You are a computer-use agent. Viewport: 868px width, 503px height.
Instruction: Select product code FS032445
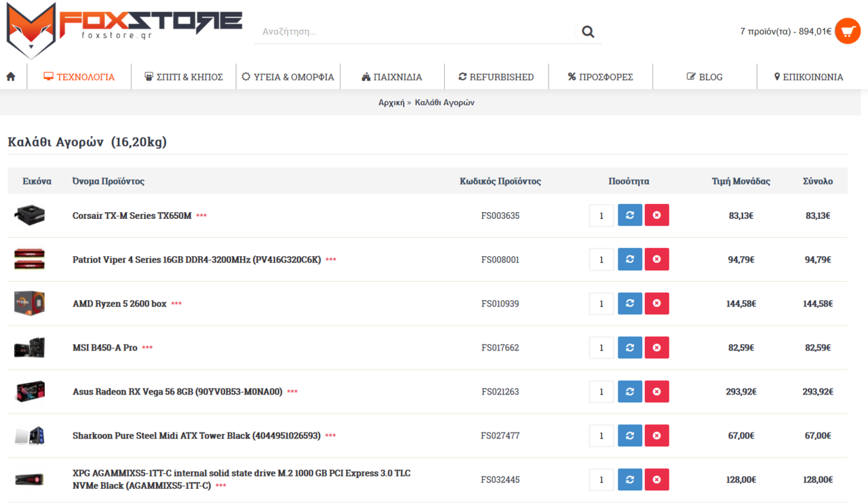(500, 480)
